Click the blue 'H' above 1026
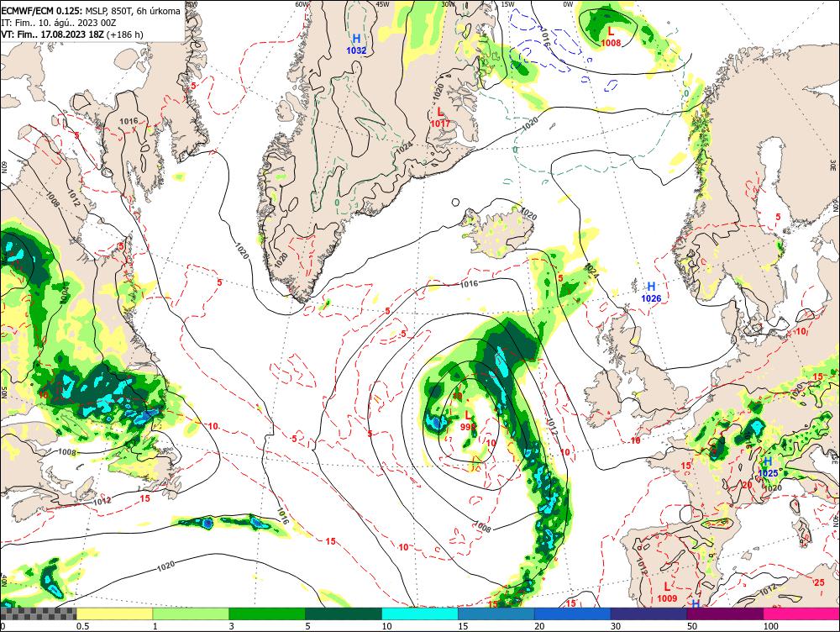Screen dimensions: 840x632 click(652, 287)
